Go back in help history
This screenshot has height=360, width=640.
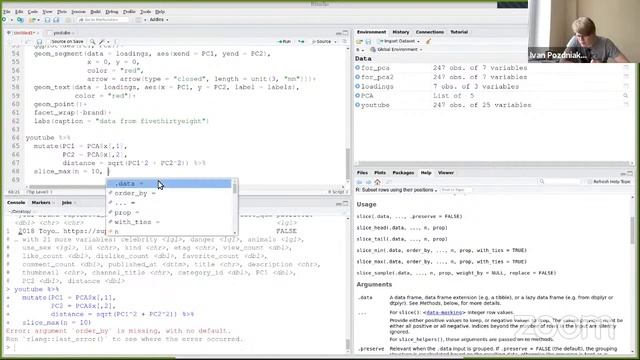360,182
